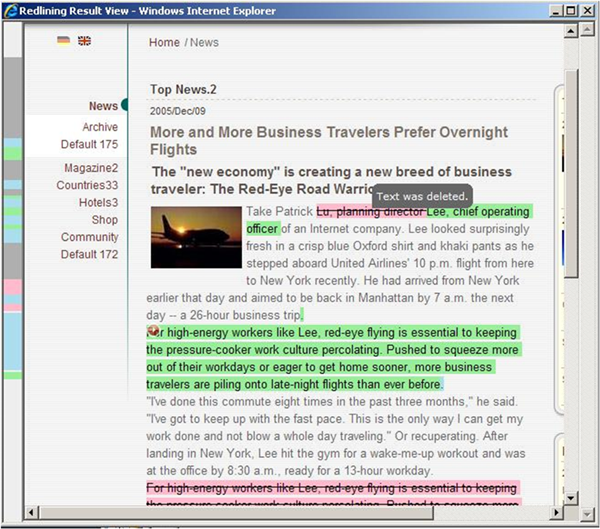Viewport: 600px width, 529px height.
Task: Switch language using the German flag
Action: click(x=64, y=41)
